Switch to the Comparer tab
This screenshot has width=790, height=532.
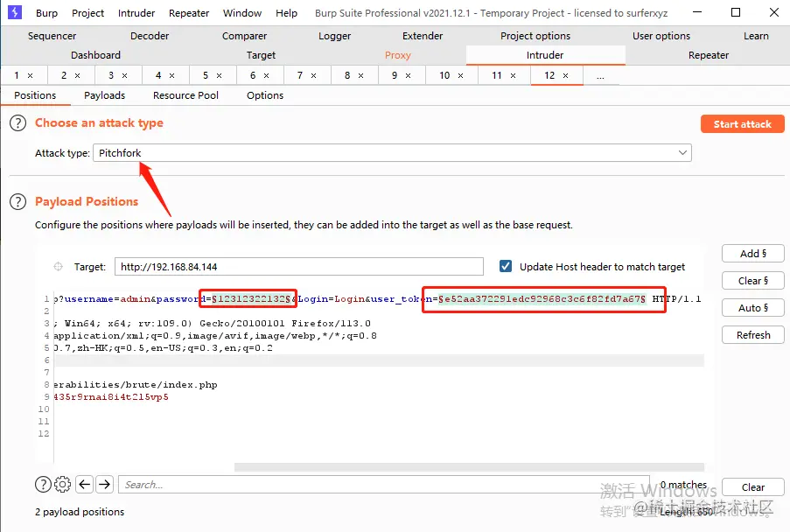(244, 36)
